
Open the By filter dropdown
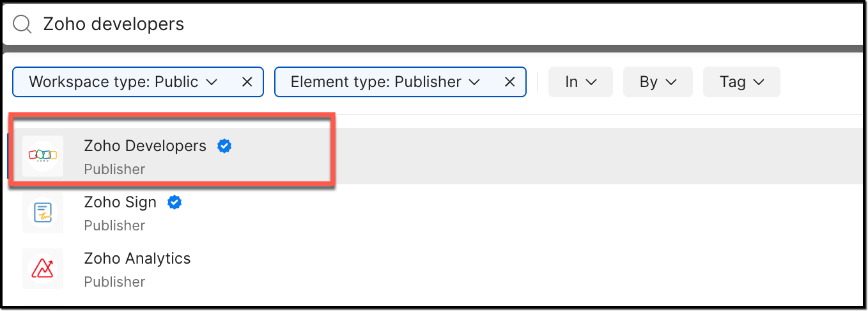(x=658, y=82)
